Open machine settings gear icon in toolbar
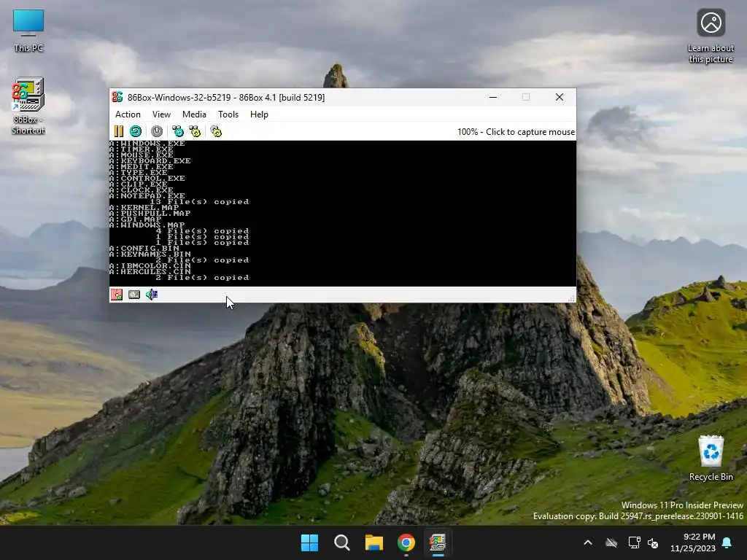Screen dimensions: 747x560 click(216, 131)
